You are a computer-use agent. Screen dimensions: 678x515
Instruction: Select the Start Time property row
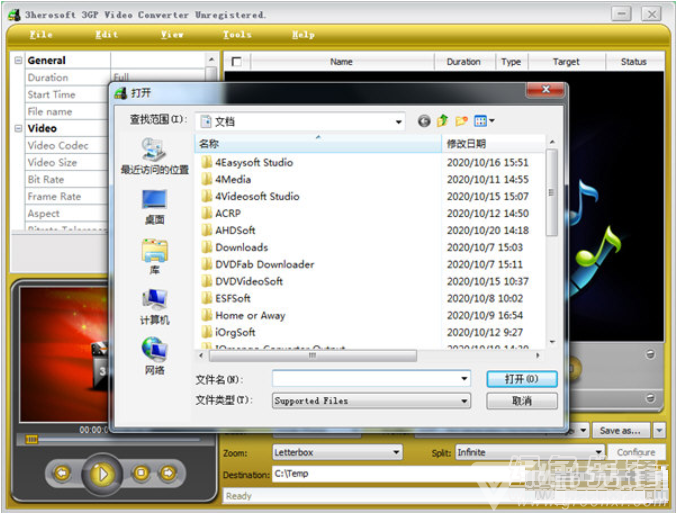click(67, 94)
